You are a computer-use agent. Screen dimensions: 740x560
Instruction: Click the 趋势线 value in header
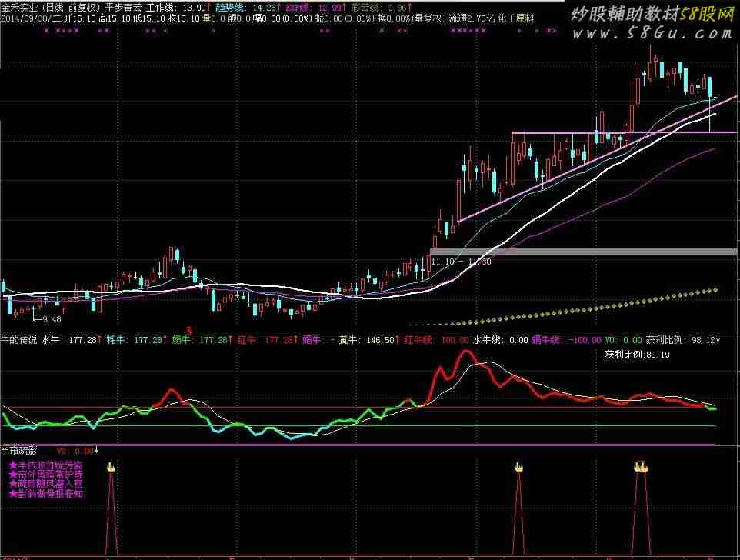coord(236,5)
